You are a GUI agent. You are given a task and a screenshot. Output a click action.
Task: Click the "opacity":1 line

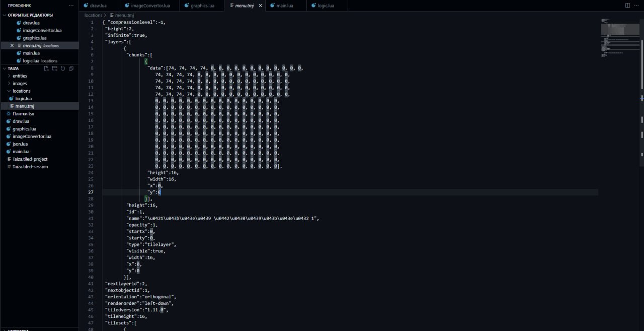pos(142,225)
